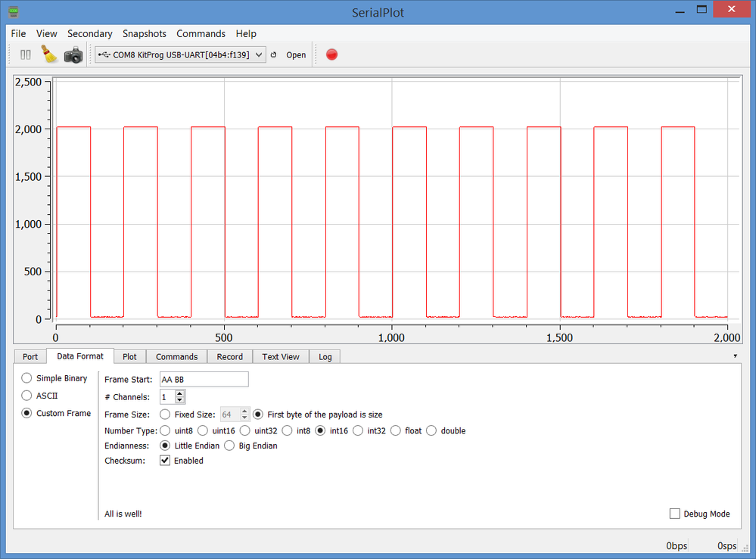
Task: Open the COM8 KitProg port selector dropdown
Action: (x=258, y=54)
